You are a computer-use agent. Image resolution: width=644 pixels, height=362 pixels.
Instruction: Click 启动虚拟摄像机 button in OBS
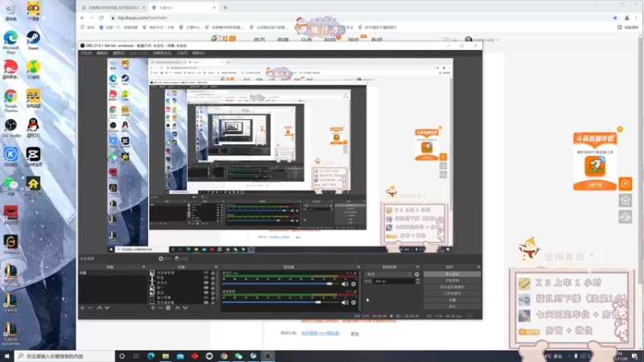[452, 287]
